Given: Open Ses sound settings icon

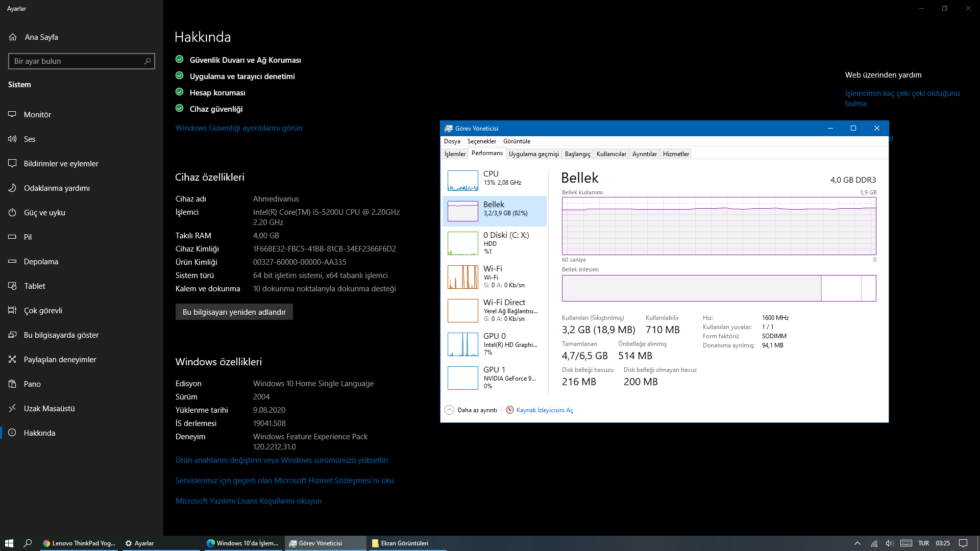Looking at the screenshot, I should click(12, 139).
